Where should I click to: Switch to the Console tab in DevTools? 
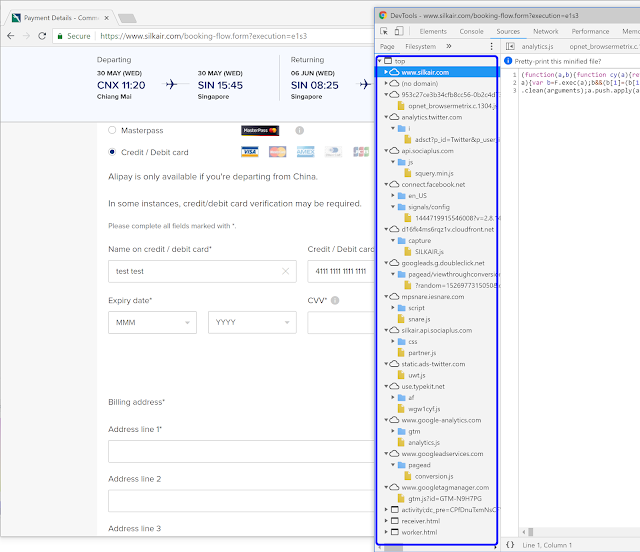(471, 31)
